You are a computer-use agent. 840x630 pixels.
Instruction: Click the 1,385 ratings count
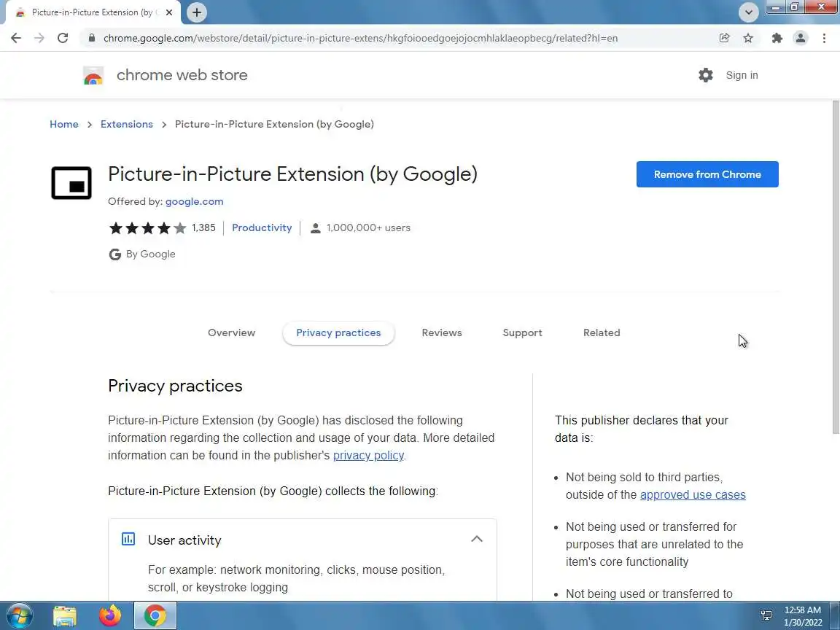(203, 227)
